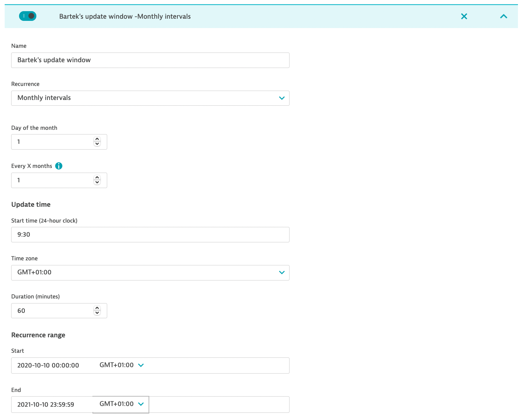The height and width of the screenshot is (420, 523).
Task: Click the Day of the month field
Action: click(x=59, y=142)
